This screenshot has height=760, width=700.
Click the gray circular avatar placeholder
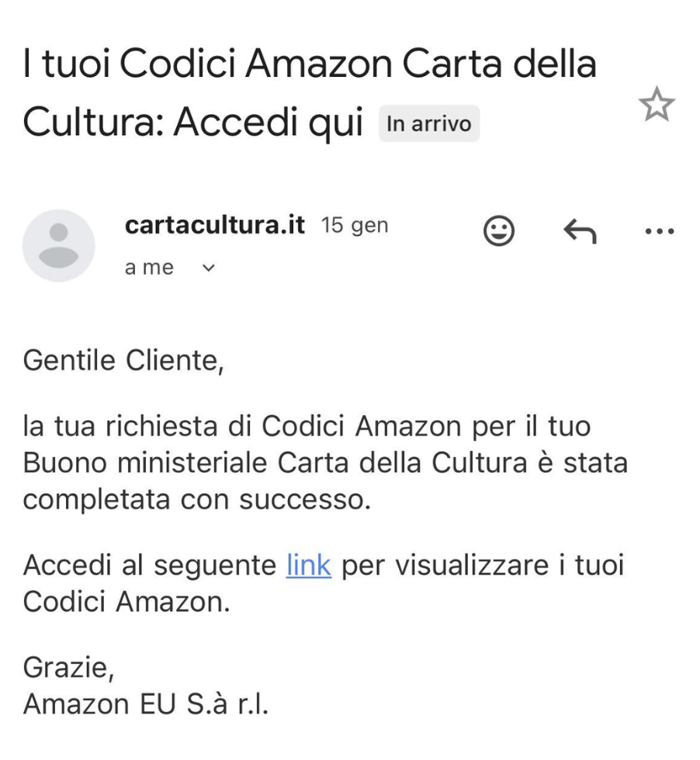tap(59, 245)
